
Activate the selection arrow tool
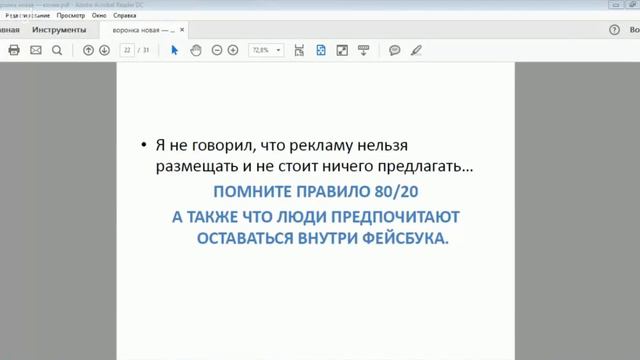[x=175, y=50]
